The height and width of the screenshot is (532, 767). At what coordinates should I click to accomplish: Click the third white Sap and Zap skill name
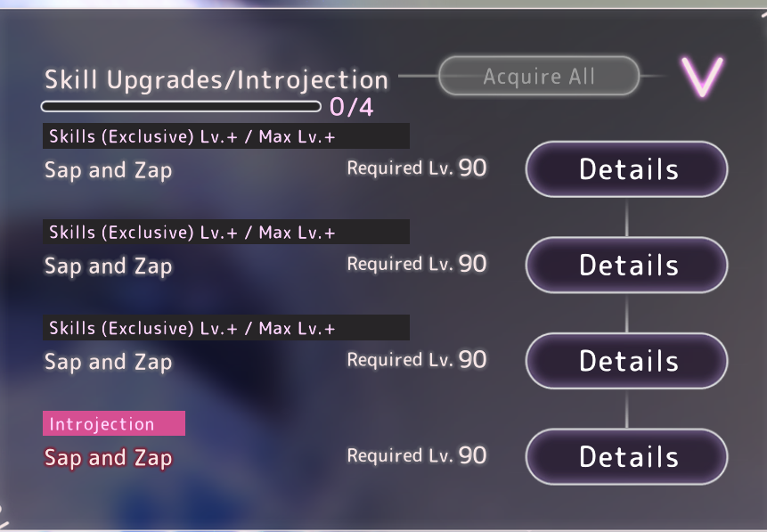pyautogui.click(x=108, y=362)
